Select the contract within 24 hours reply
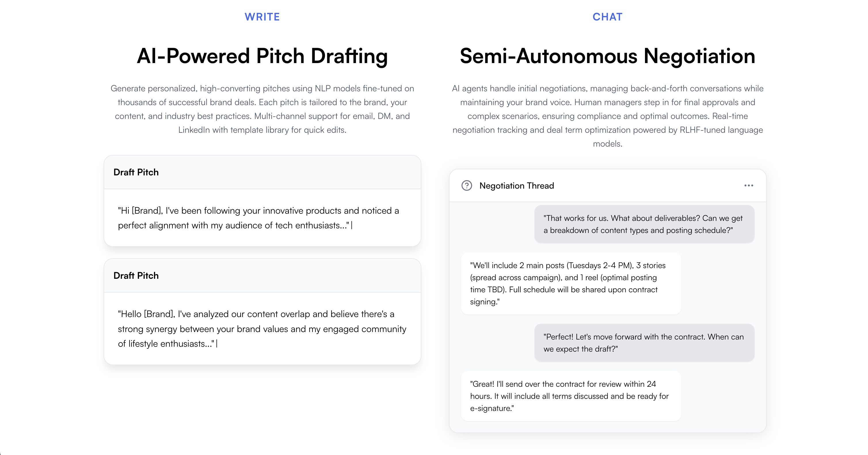This screenshot has height=455, width=868. pos(571,396)
